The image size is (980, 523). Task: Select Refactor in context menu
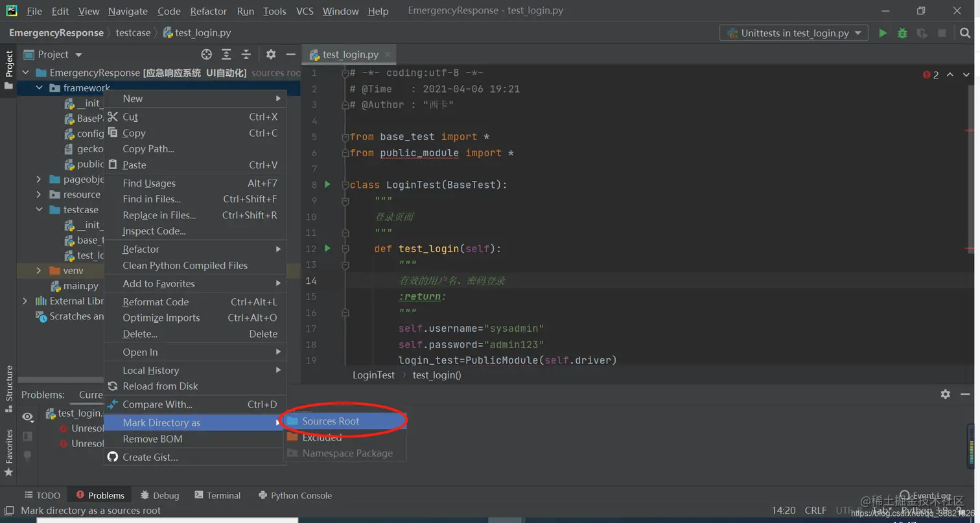(195, 249)
